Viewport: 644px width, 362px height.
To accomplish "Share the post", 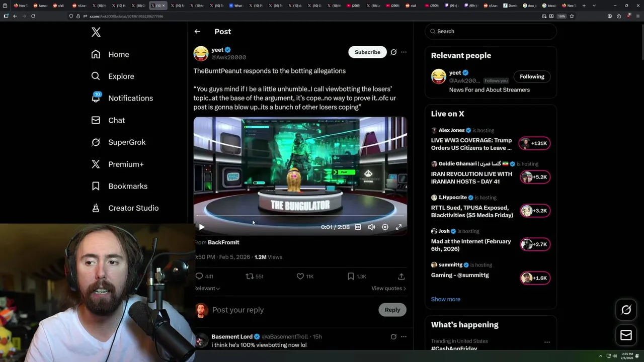I will [x=401, y=277].
